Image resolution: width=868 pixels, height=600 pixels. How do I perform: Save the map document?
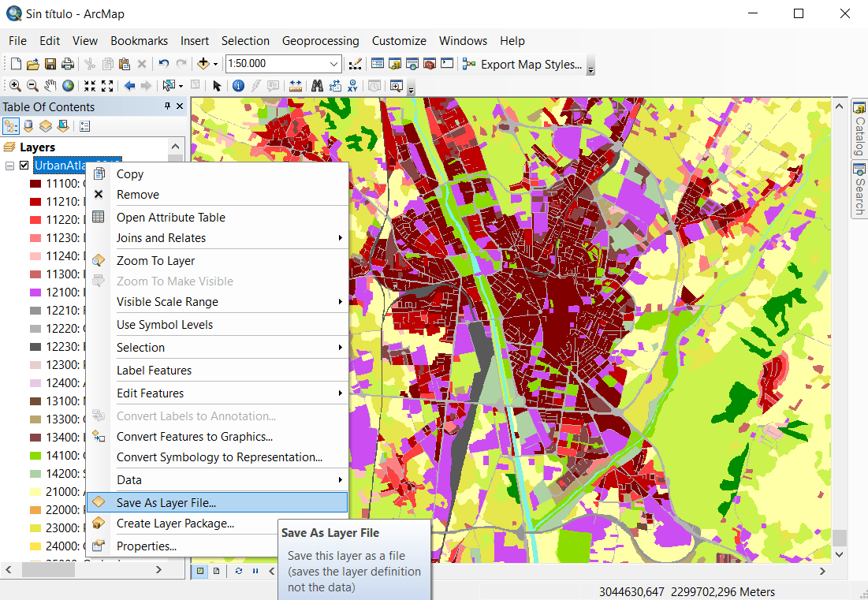tap(50, 64)
